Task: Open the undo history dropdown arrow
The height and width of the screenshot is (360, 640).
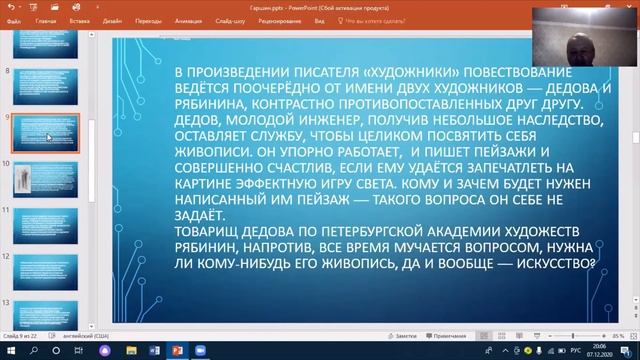Action: [20, 7]
